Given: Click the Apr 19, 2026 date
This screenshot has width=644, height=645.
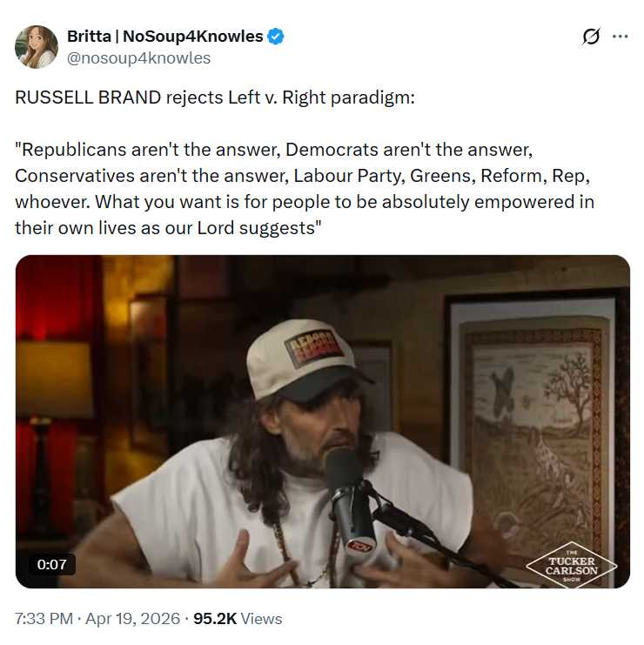Looking at the screenshot, I should click(x=132, y=619).
